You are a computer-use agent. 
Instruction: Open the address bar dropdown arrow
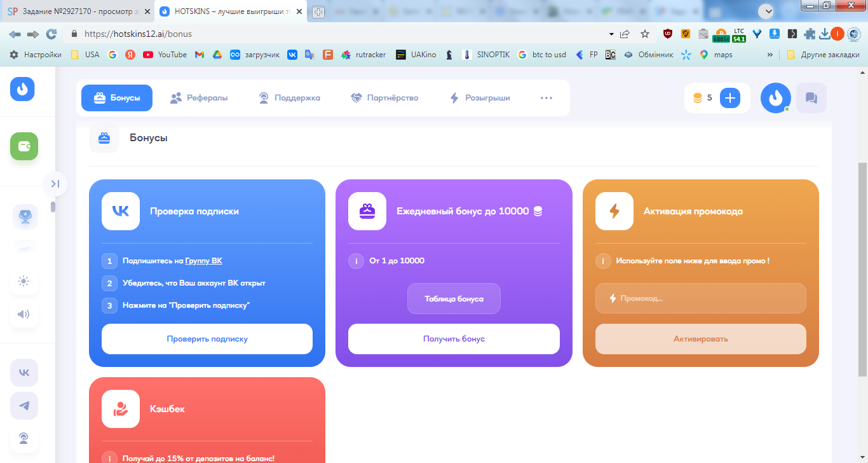click(611, 34)
